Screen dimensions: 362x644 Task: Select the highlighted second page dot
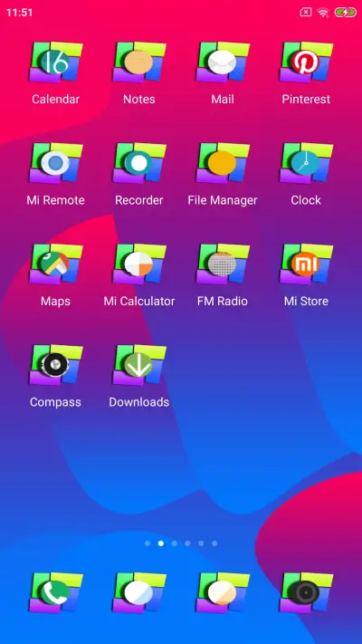pos(161,543)
